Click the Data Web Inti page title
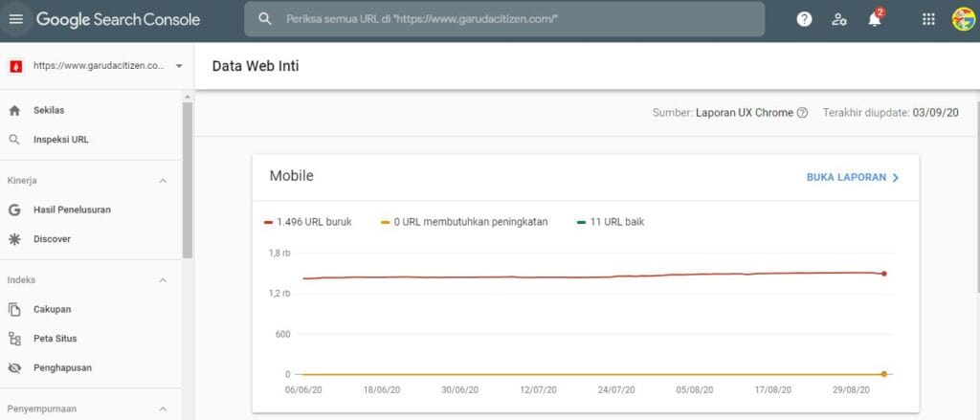Screen dimensions: 980x420 (256, 66)
